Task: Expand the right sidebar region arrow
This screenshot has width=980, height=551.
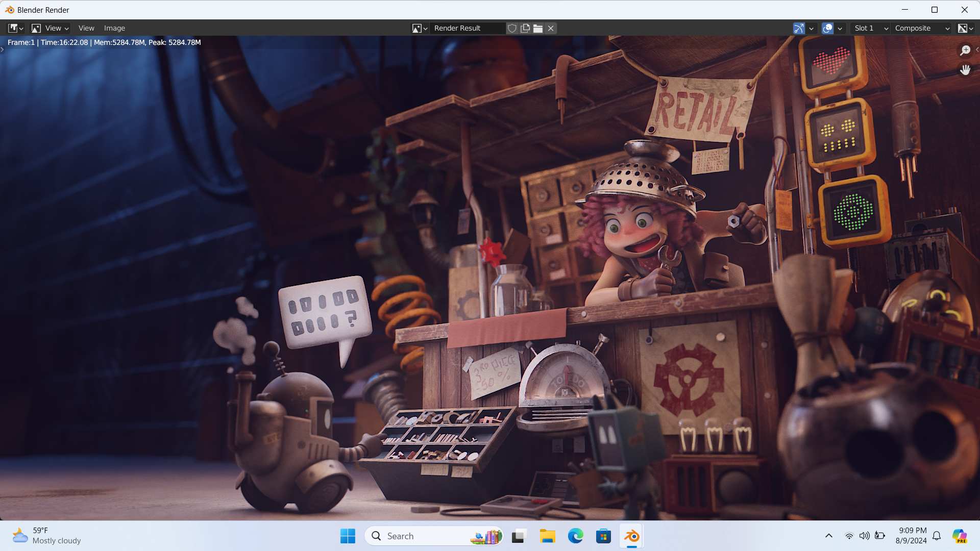Action: [977, 49]
